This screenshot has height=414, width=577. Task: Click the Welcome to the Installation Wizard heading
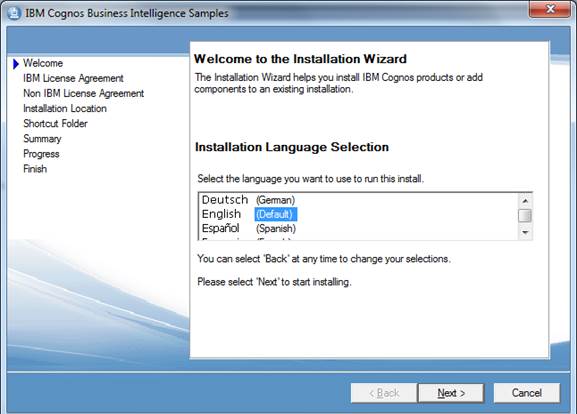(300, 59)
